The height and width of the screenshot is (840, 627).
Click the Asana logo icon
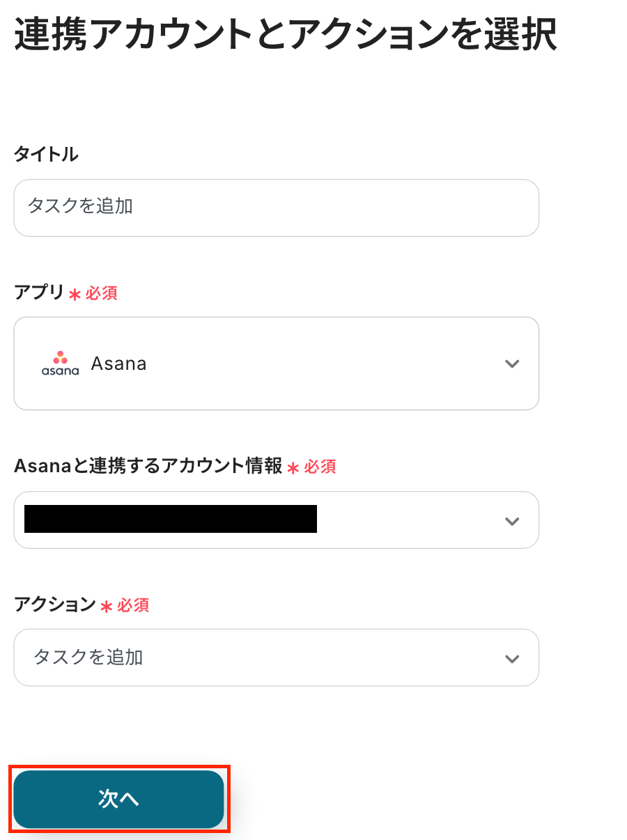[60, 364]
